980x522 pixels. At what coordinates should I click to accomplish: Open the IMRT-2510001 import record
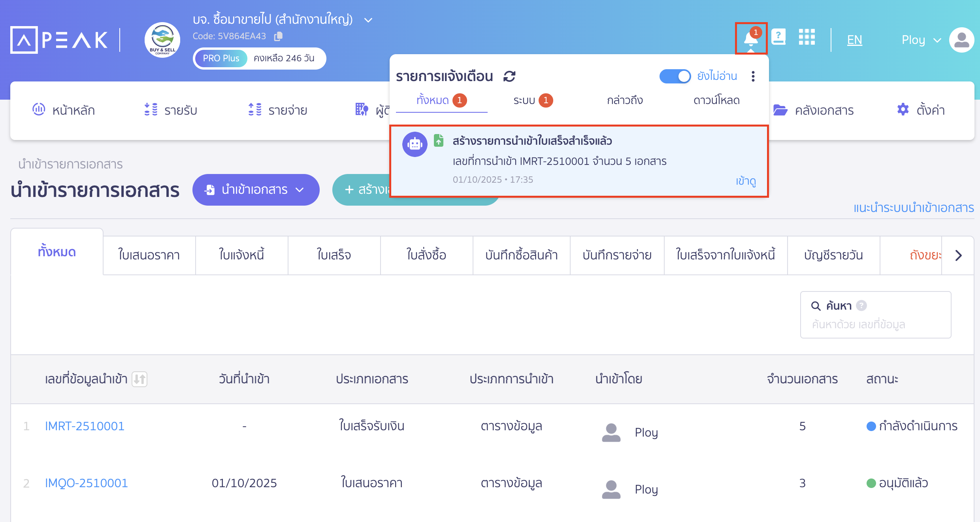pos(84,426)
